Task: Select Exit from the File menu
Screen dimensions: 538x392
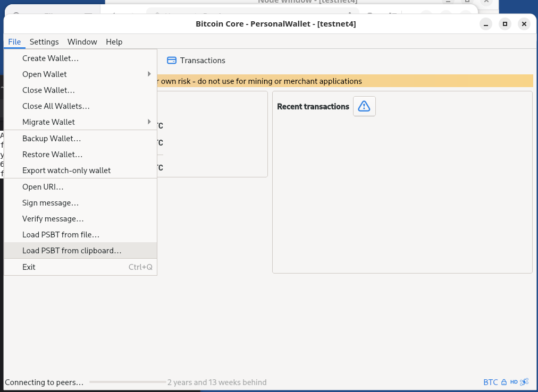Action: tap(80, 267)
